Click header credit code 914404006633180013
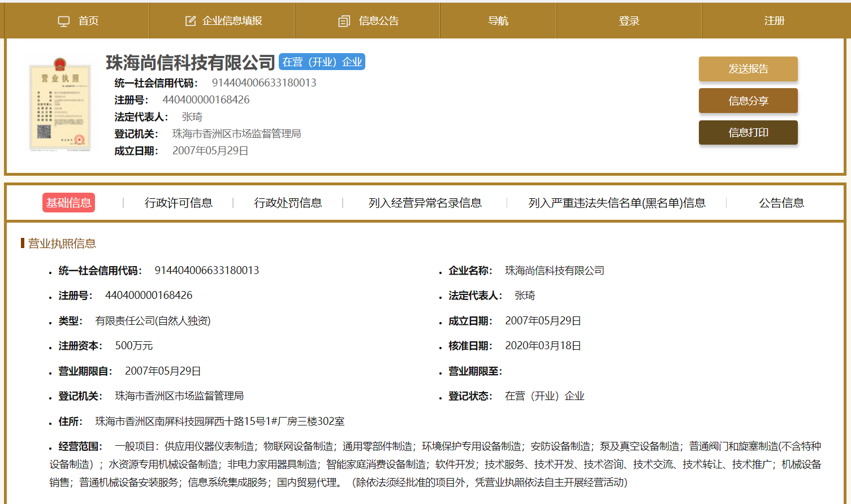851x504 pixels. click(264, 82)
